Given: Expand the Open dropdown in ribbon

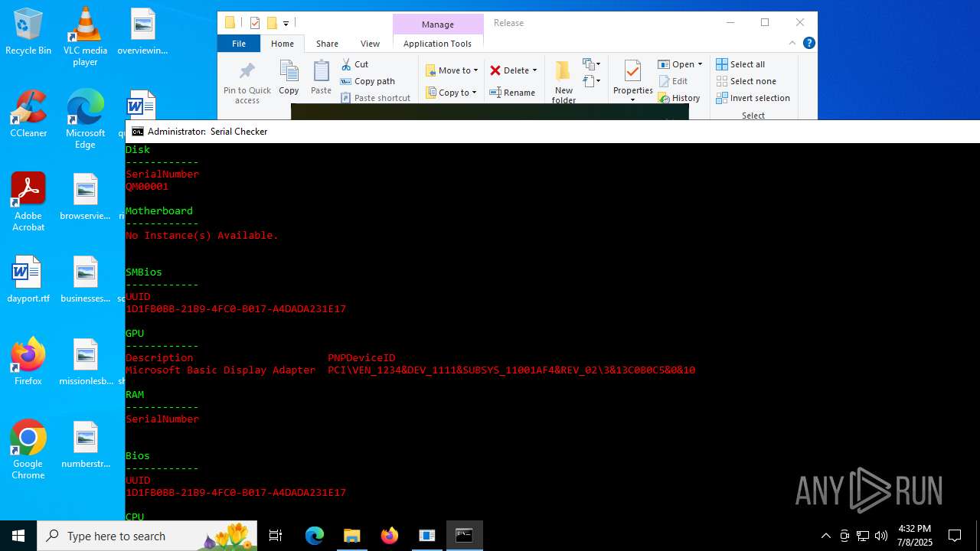Looking at the screenshot, I should pyautogui.click(x=700, y=64).
